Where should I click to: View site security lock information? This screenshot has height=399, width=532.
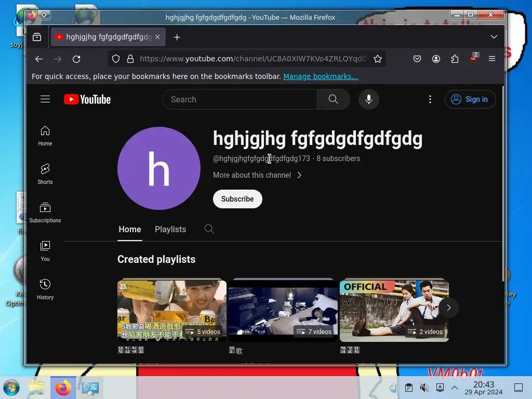[x=130, y=59]
